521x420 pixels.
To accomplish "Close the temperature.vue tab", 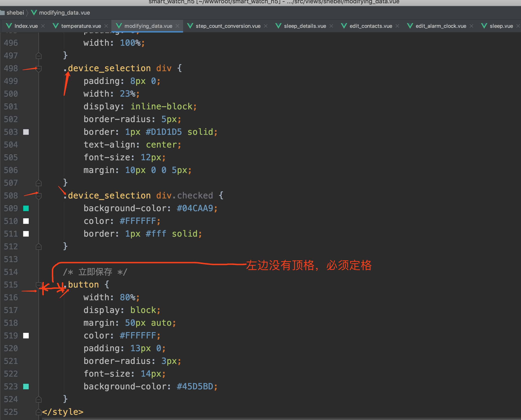I will (106, 26).
